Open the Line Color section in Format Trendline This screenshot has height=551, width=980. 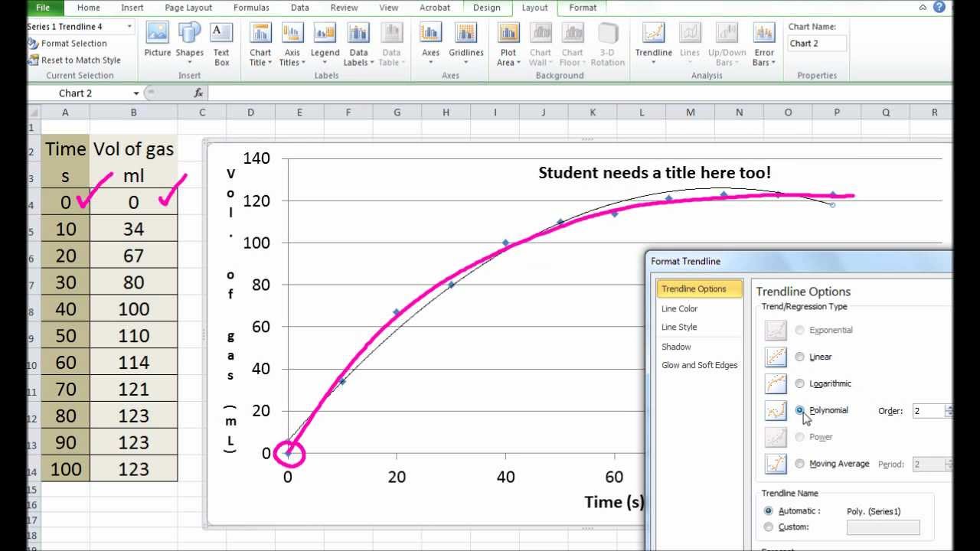(x=679, y=308)
